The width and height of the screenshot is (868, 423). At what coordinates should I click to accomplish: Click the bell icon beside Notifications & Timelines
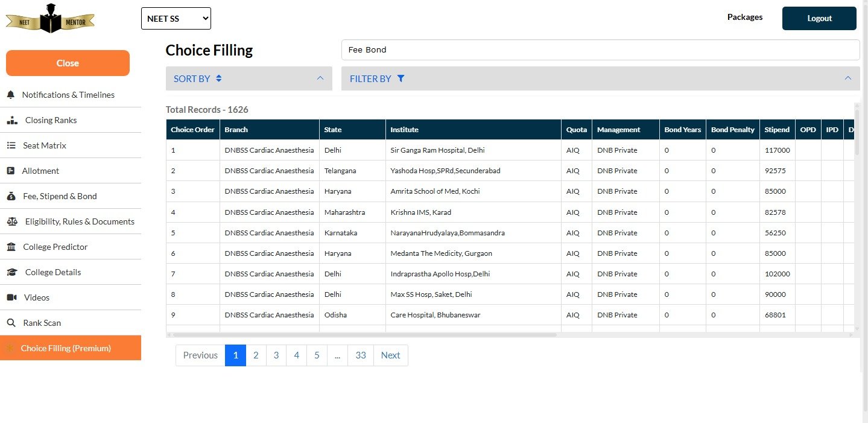coord(10,95)
